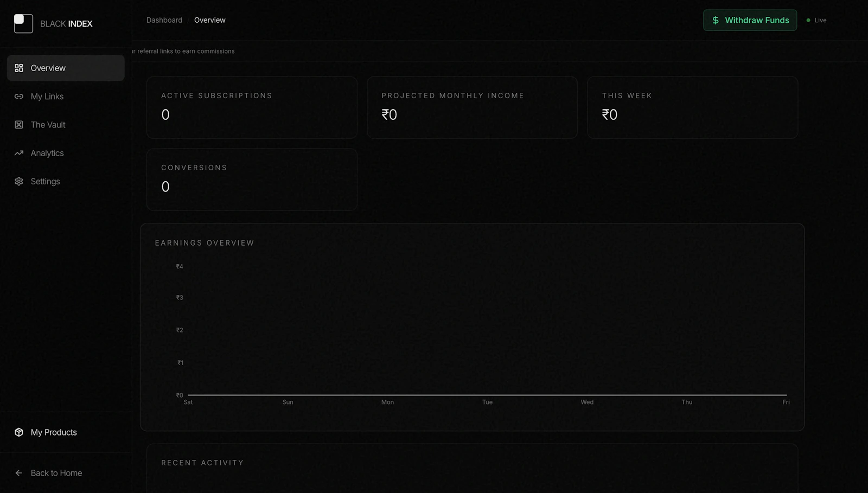868x493 pixels.
Task: Click the dollar icon on Withdraw Funds
Action: [x=716, y=20]
